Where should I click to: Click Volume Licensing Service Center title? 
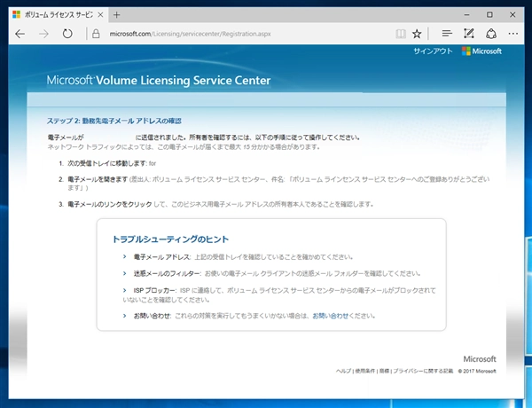click(159, 81)
